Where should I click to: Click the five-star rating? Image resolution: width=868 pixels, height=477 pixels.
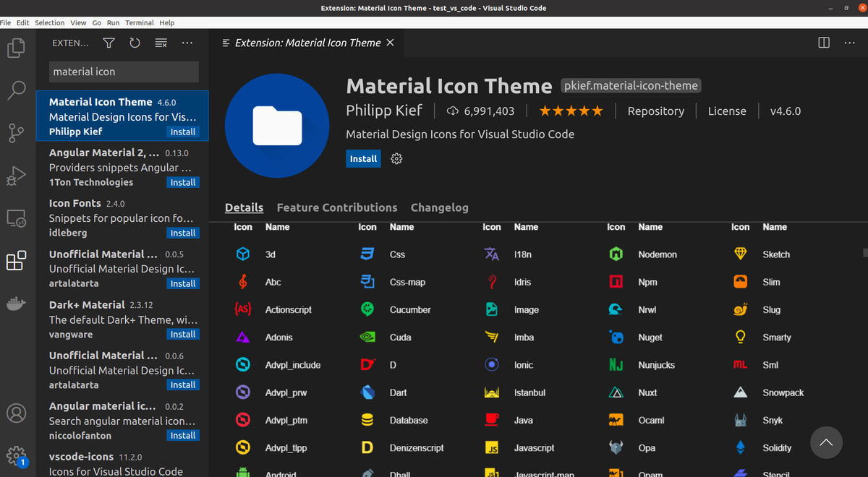571,111
